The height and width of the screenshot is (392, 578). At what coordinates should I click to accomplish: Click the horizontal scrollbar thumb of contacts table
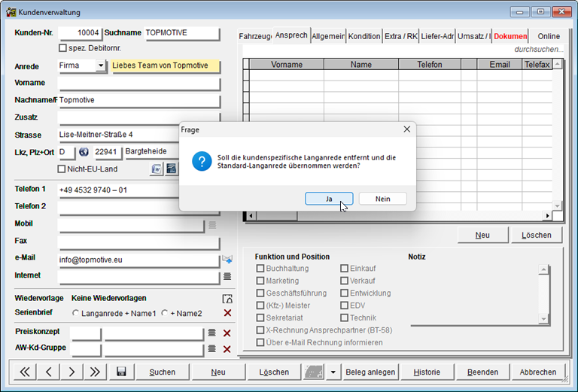pyautogui.click(x=276, y=216)
